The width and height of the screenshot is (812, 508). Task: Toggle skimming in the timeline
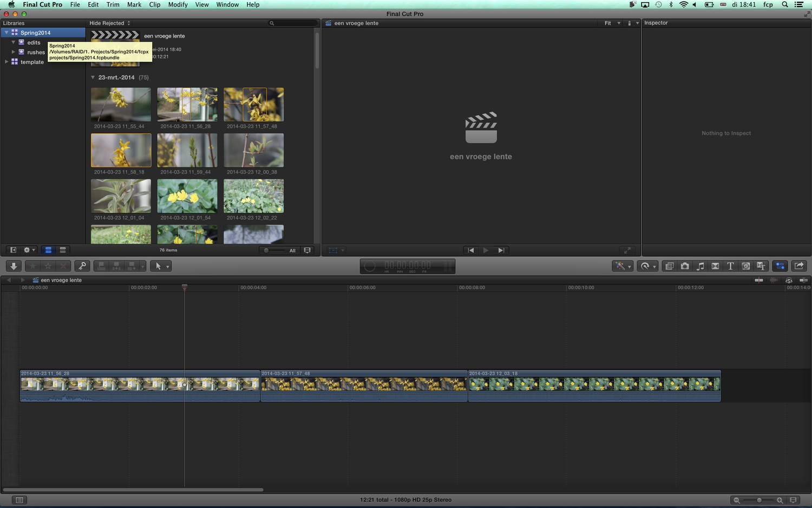tap(759, 280)
